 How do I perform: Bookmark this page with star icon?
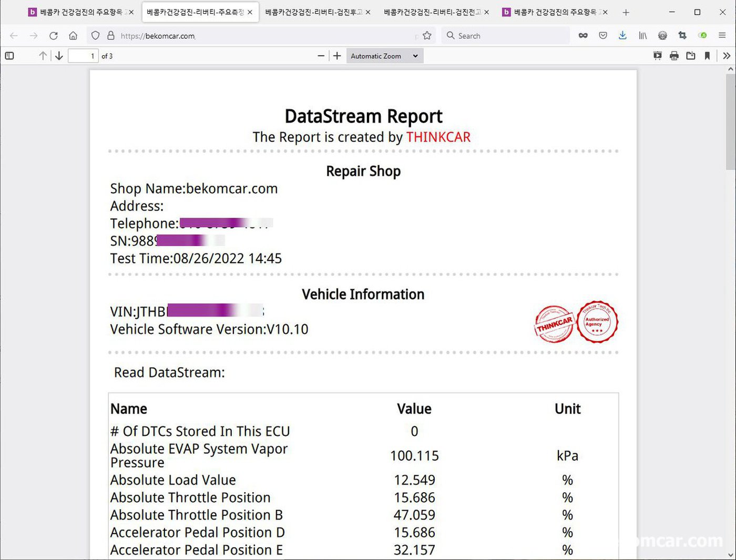427,36
